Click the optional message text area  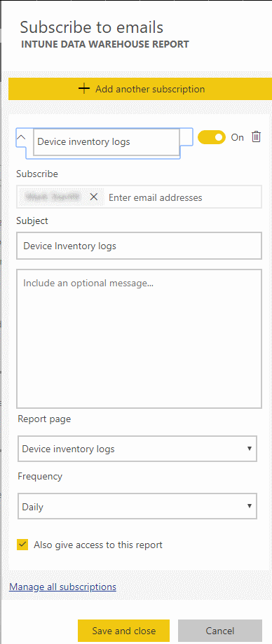pos(139,339)
